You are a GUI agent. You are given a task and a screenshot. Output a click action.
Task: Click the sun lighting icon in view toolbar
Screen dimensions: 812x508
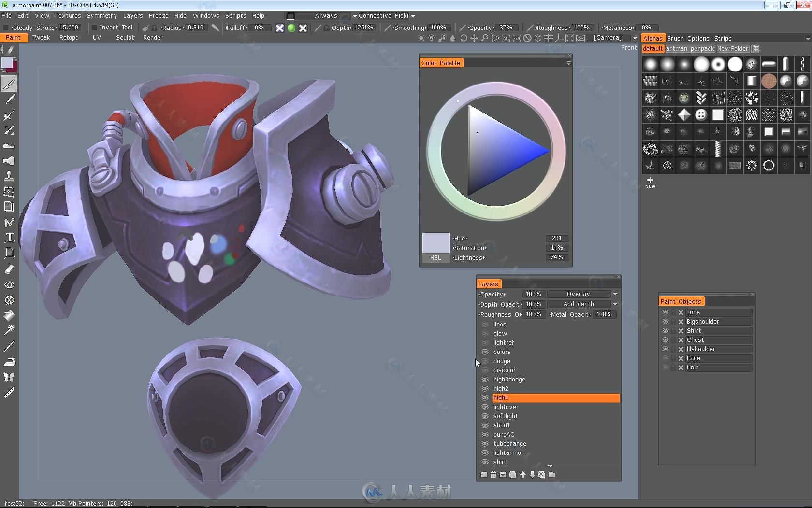point(421,38)
